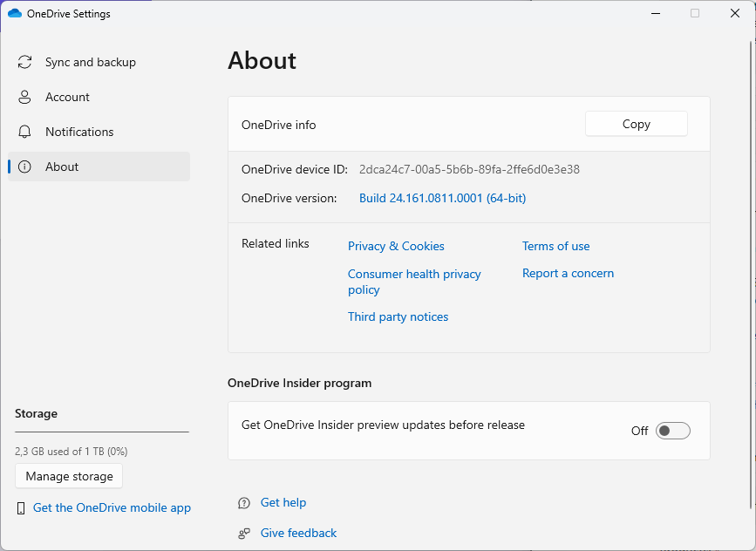Go to the Account section
This screenshot has height=551, width=756.
(67, 98)
